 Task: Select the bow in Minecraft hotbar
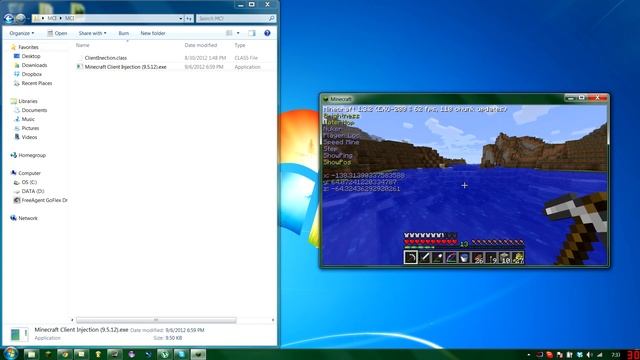(451, 257)
